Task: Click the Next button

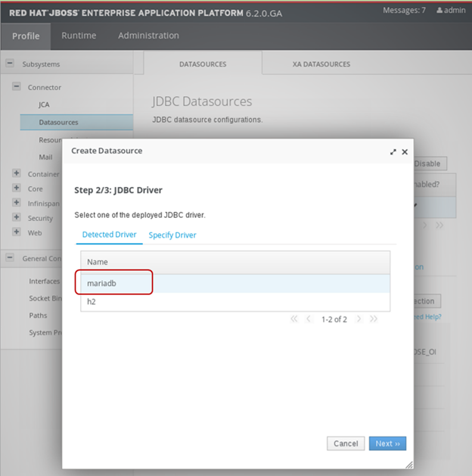Action: point(387,443)
